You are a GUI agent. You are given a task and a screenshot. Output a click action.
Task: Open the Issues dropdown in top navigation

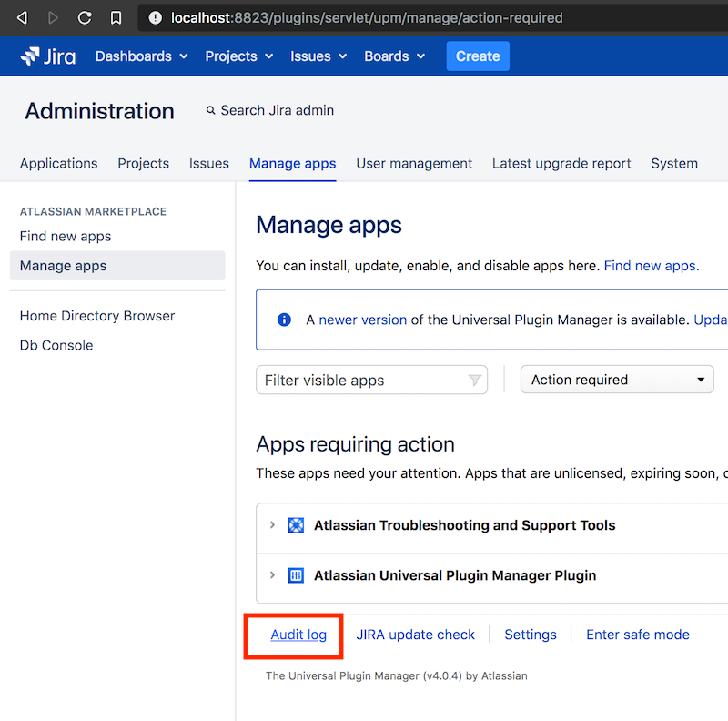[318, 56]
